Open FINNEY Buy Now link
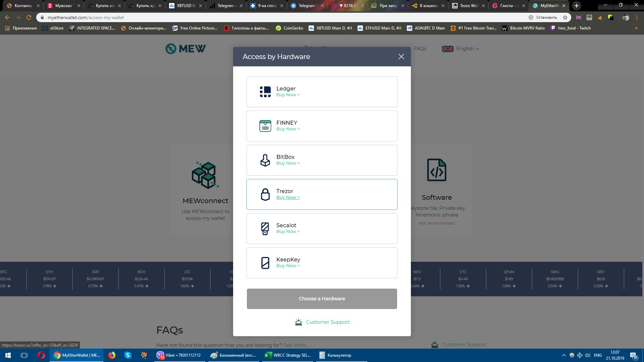 point(288,129)
